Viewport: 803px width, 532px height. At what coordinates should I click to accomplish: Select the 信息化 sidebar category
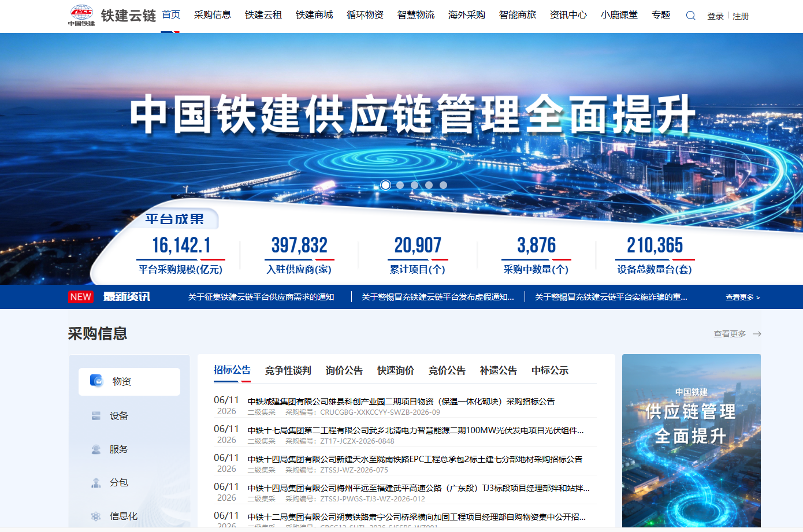click(129, 516)
